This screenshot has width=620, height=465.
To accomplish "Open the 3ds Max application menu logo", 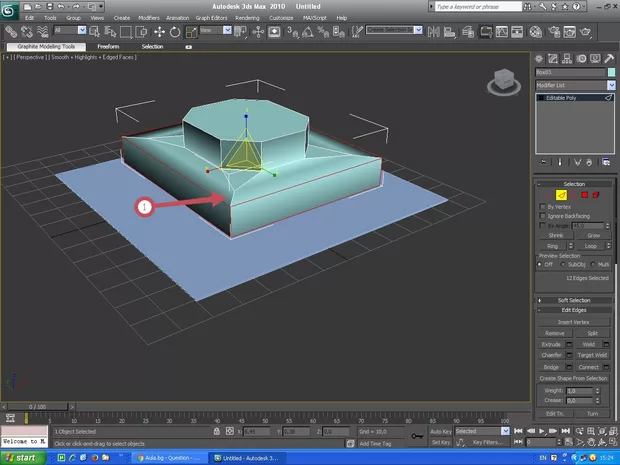I will 9,9.
